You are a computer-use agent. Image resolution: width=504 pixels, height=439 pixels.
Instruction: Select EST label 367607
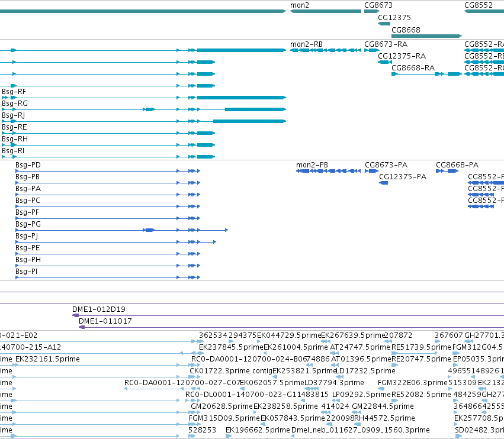449,335
